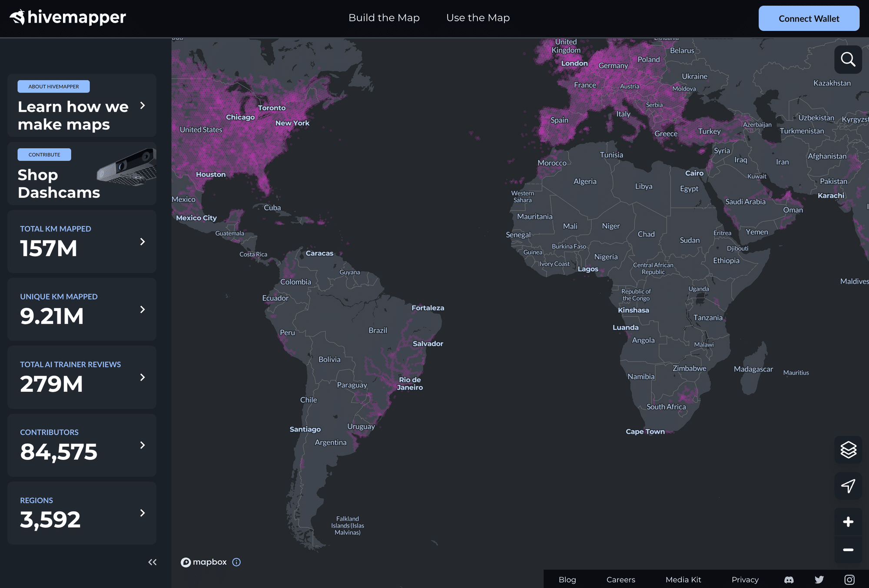Image resolution: width=869 pixels, height=588 pixels.
Task: Expand the Total AI Trainer Reviews chevron
Action: [143, 377]
